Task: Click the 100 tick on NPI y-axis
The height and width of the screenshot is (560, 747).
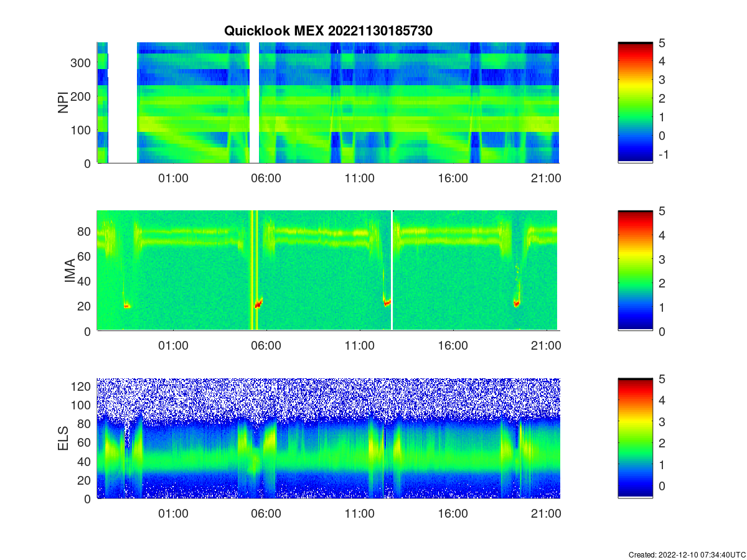Action: 82,130
